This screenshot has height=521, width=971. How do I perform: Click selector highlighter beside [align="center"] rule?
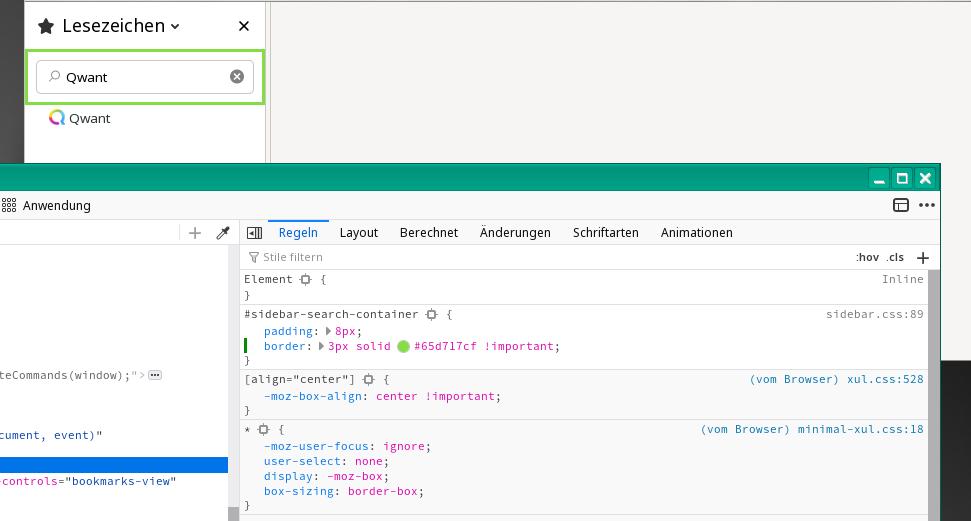[369, 380]
